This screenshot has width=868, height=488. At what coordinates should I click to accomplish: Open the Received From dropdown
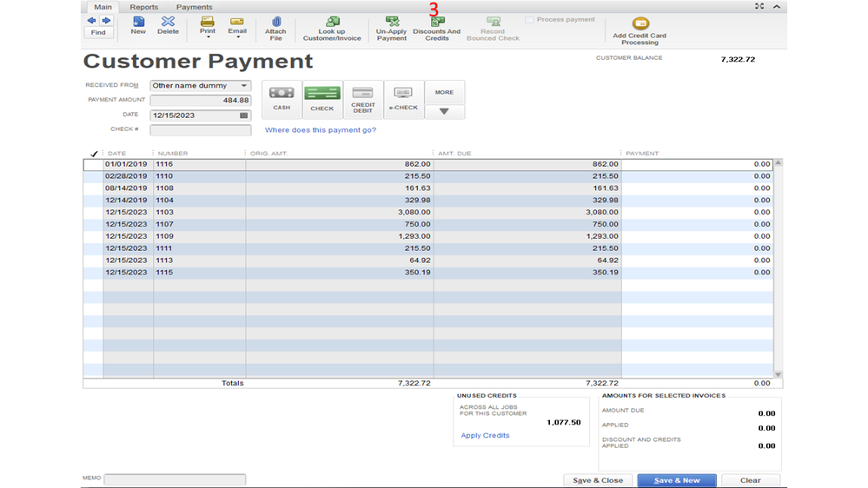coord(244,86)
